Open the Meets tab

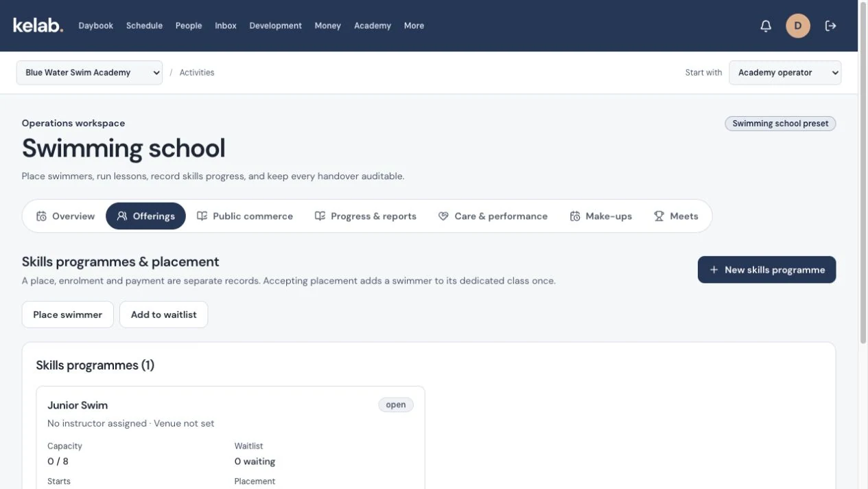[x=676, y=216]
